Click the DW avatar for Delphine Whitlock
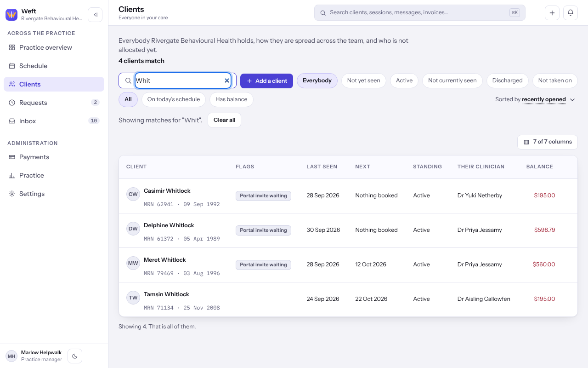The width and height of the screenshot is (588, 368). pyautogui.click(x=133, y=229)
